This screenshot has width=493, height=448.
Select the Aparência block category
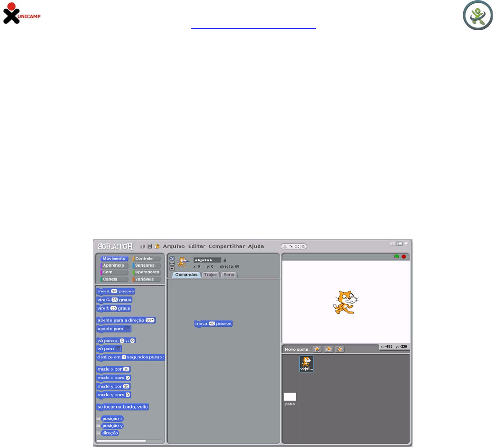[114, 266]
